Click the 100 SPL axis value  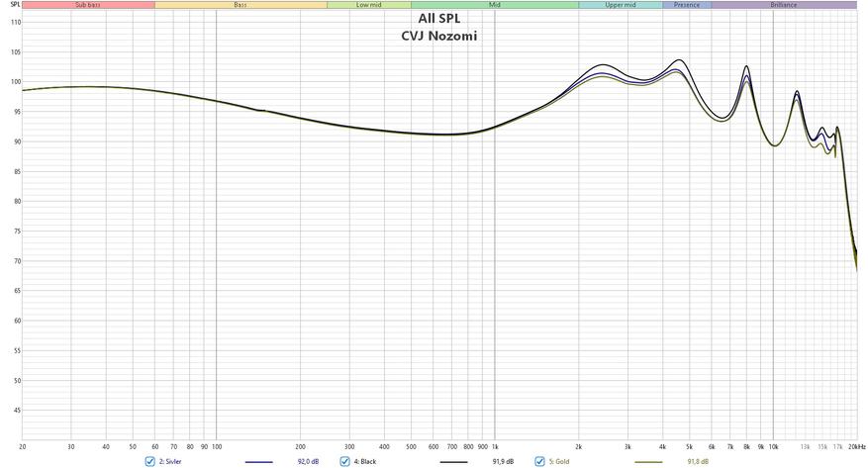[x=16, y=82]
